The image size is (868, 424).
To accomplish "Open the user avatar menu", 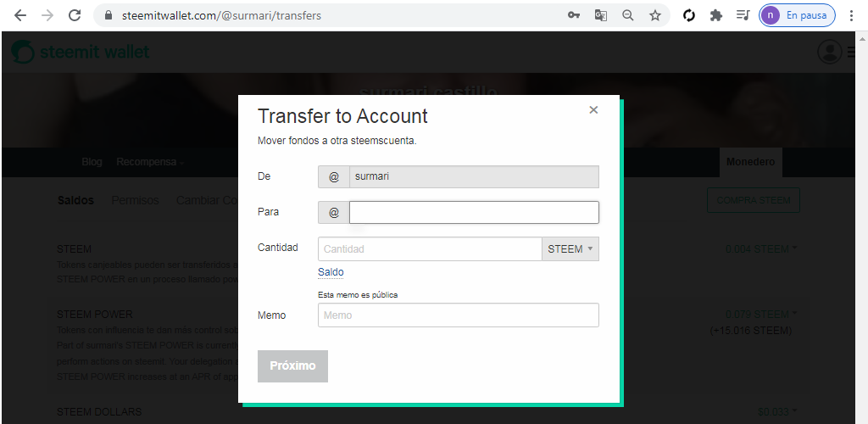I will click(829, 52).
